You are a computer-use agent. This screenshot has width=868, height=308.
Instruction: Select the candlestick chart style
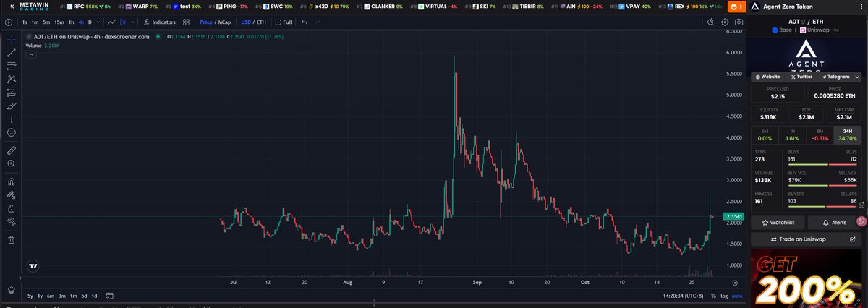122,22
